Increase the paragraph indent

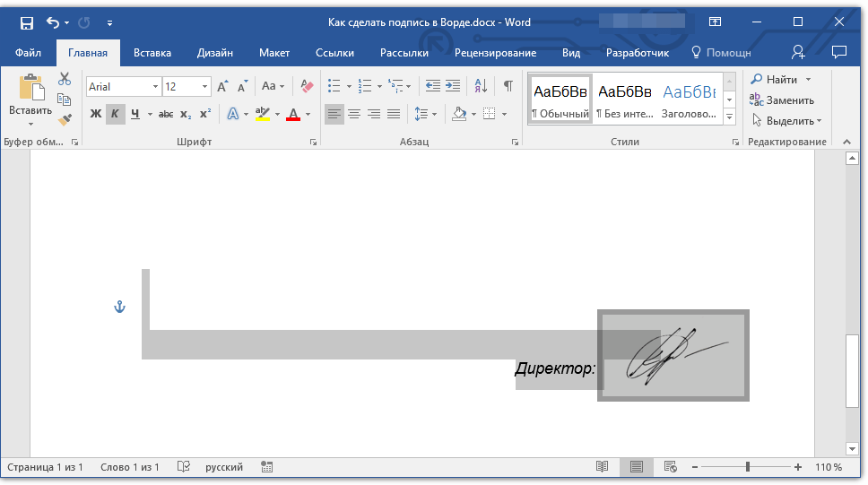point(453,86)
